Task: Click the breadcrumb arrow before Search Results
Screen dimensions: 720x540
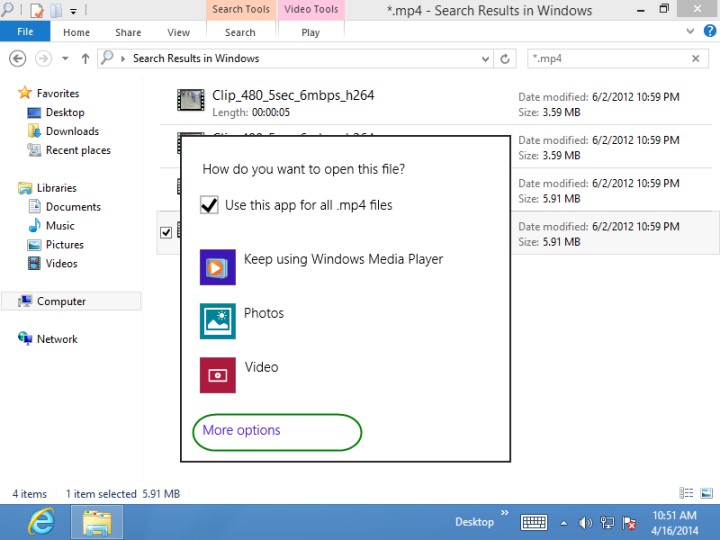Action: point(123,59)
